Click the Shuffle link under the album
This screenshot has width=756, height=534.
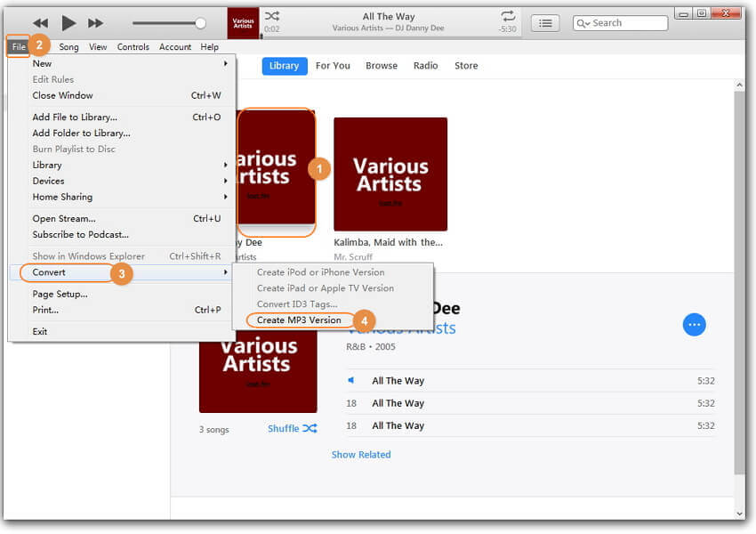coord(293,428)
